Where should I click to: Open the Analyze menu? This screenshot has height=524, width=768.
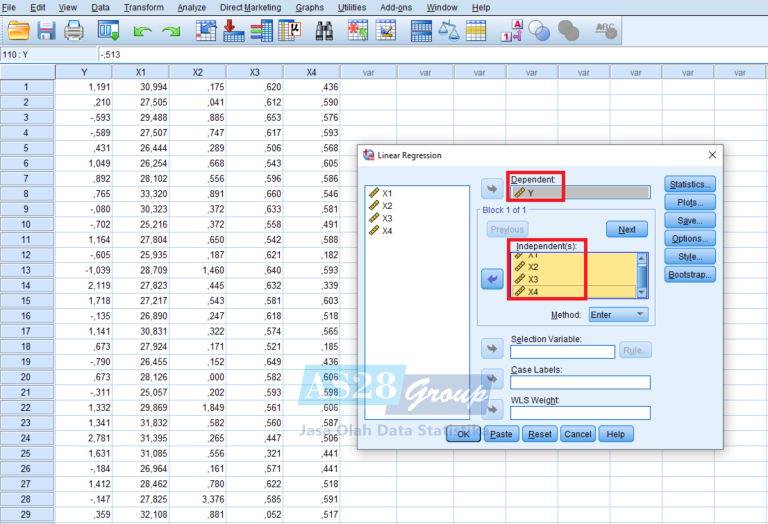click(191, 7)
